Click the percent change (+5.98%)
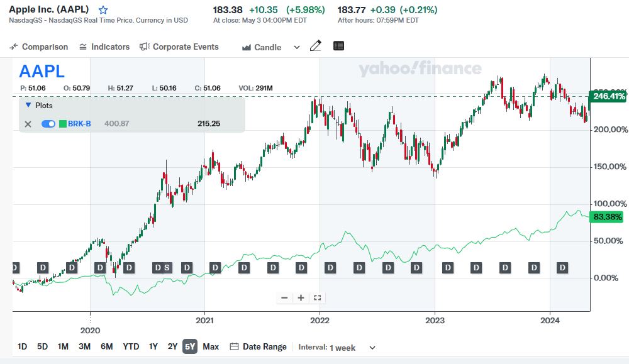 click(306, 9)
